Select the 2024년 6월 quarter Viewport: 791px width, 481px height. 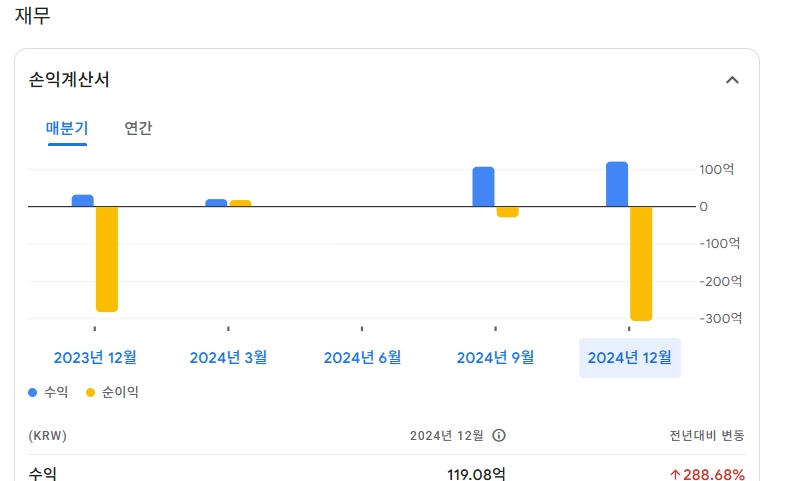coord(362,358)
